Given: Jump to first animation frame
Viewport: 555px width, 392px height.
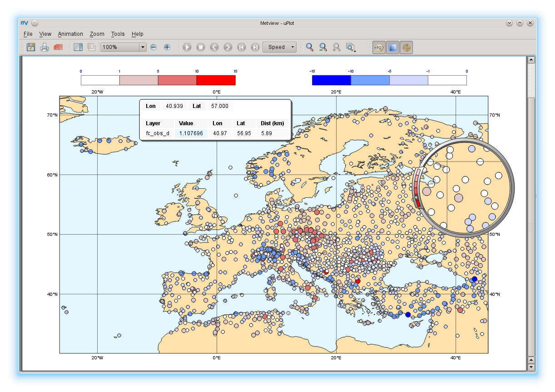Looking at the screenshot, I should tap(242, 47).
